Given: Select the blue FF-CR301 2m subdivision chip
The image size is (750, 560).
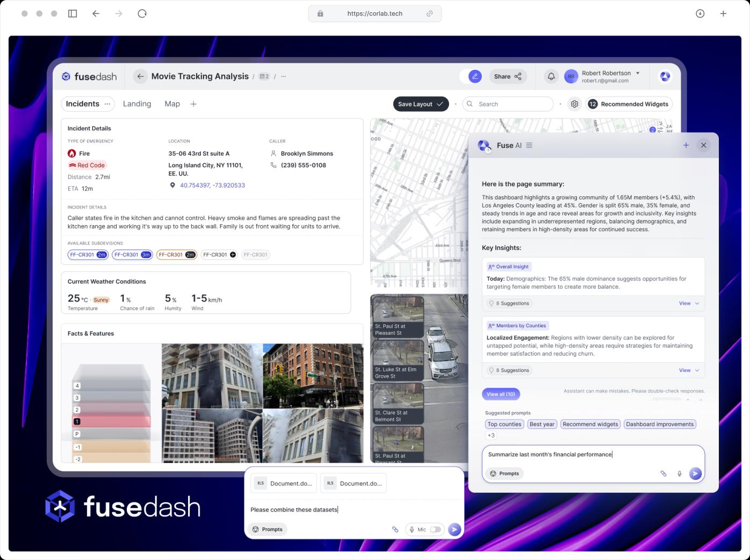Looking at the screenshot, I should (x=88, y=255).
